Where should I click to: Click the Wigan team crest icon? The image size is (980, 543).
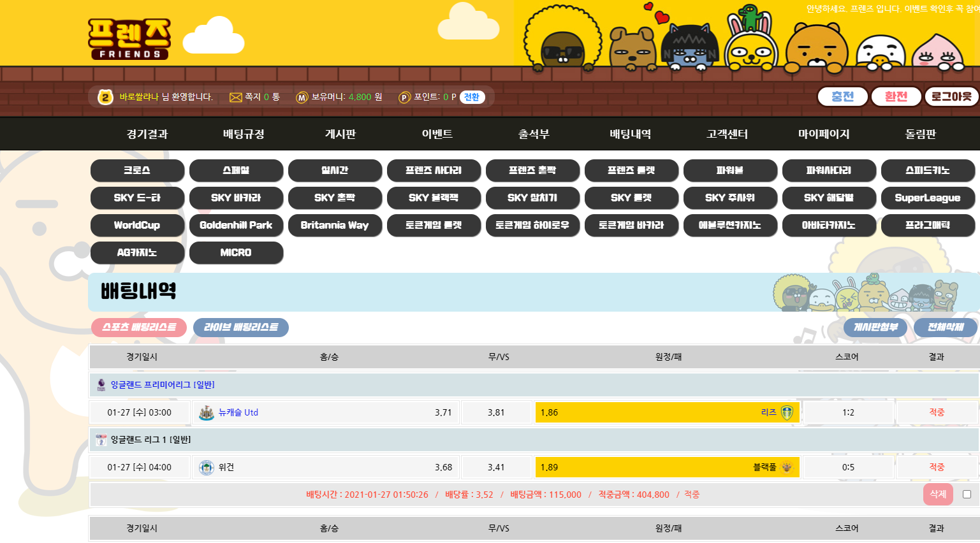click(x=206, y=468)
